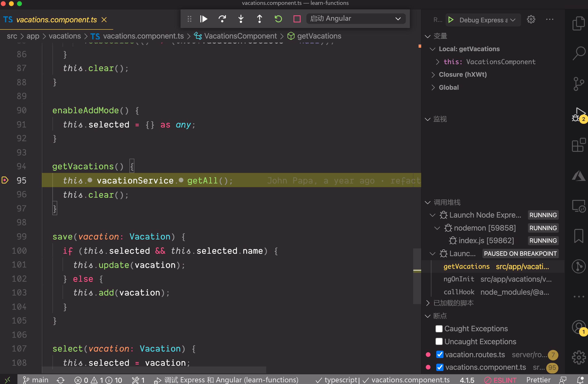
Task: Click the getVacations breadcrumb item
Action: click(319, 36)
